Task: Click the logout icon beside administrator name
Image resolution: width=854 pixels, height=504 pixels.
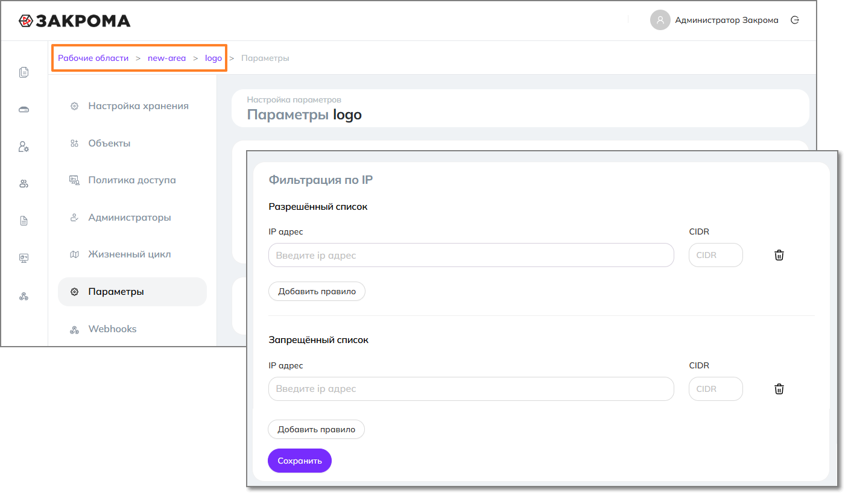Action: 795,20
